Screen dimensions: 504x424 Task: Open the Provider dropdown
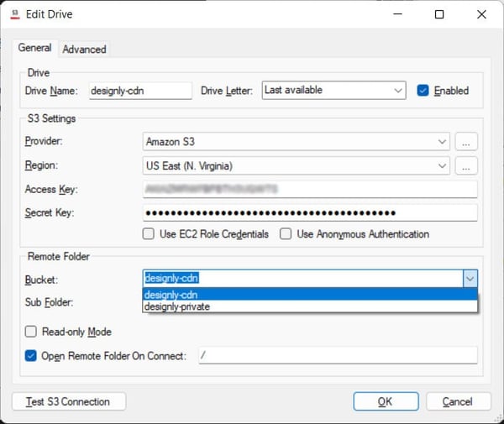click(x=296, y=141)
